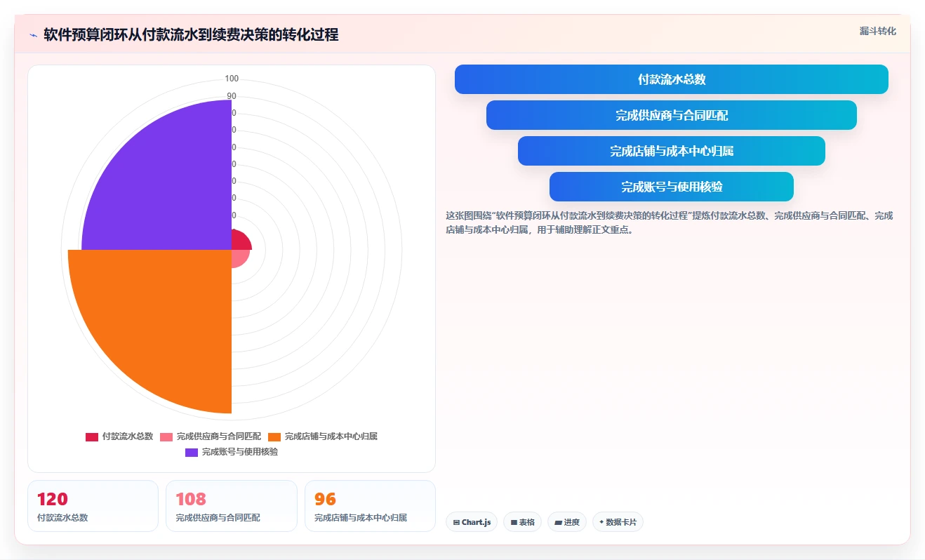The height and width of the screenshot is (560, 925).
Task: Click the 漏斗转化 label at top right
Action: click(877, 32)
